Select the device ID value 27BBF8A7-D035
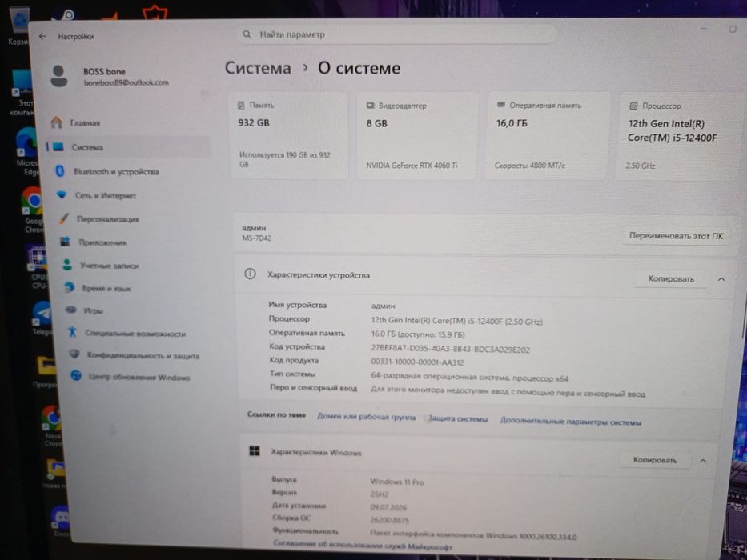This screenshot has width=747, height=560. click(450, 349)
